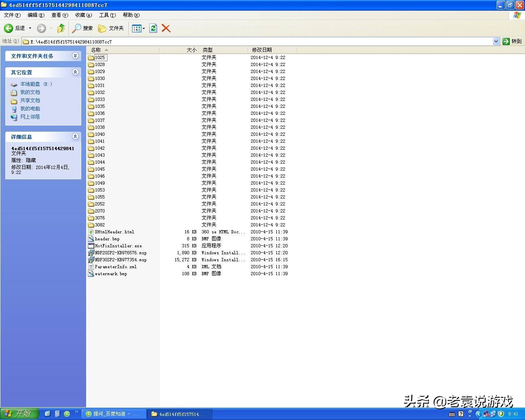Screen dimensions: 525x420
Task: Open the 我的电脑 link
Action: 30,109
